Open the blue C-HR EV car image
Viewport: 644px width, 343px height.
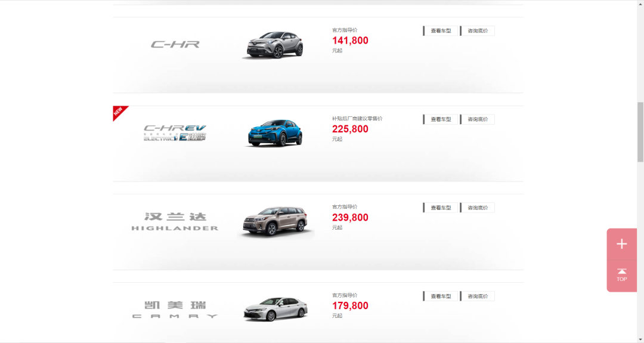(275, 133)
